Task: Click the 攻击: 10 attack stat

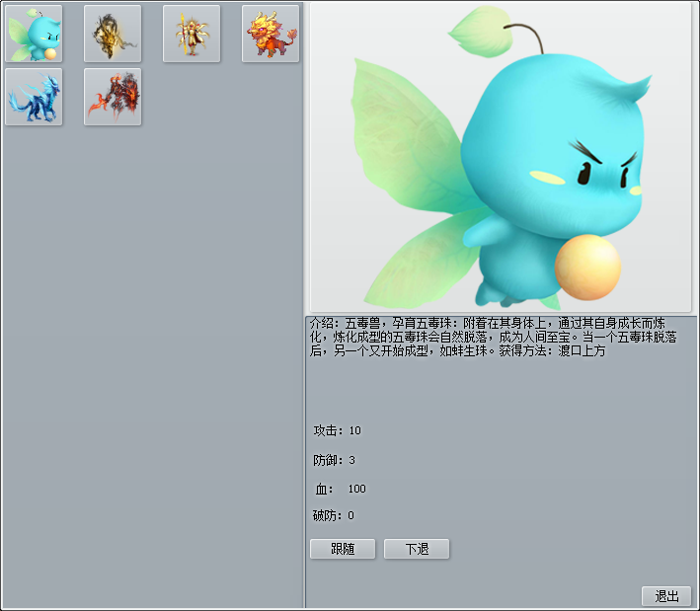Action: coord(337,430)
